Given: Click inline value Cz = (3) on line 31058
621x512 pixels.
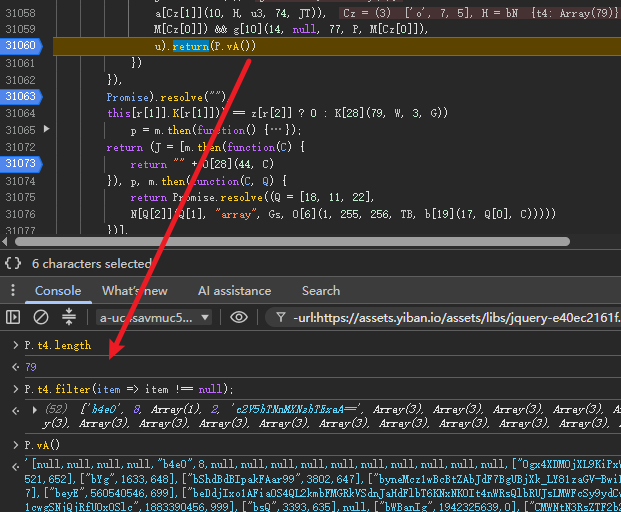Looking at the screenshot, I should (367, 13).
